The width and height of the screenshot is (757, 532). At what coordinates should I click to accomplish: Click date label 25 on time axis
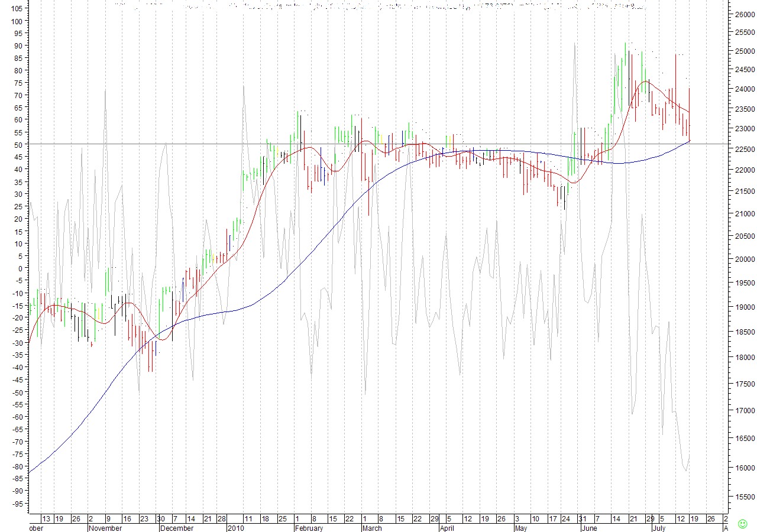pos(282,519)
